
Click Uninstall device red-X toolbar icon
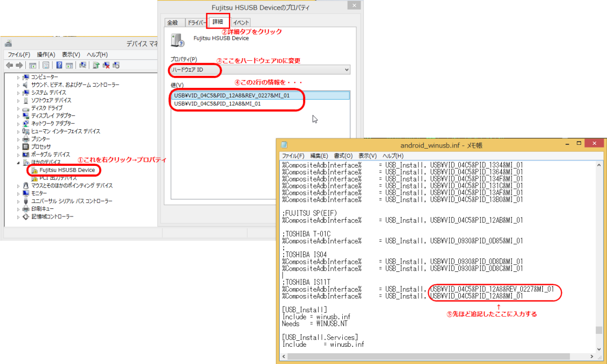click(106, 65)
